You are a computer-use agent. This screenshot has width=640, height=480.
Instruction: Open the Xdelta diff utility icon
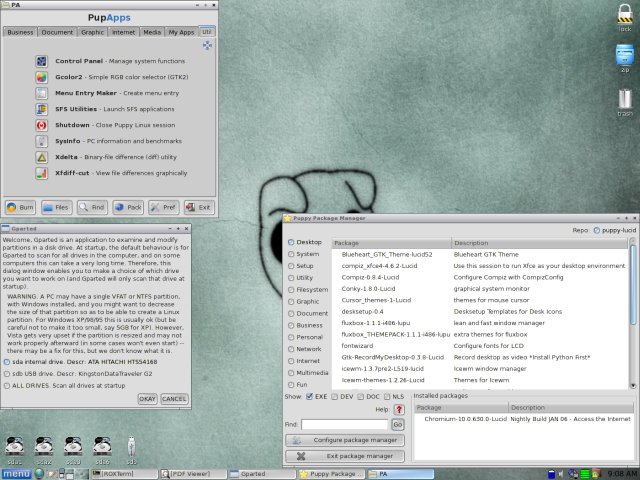click(x=42, y=157)
